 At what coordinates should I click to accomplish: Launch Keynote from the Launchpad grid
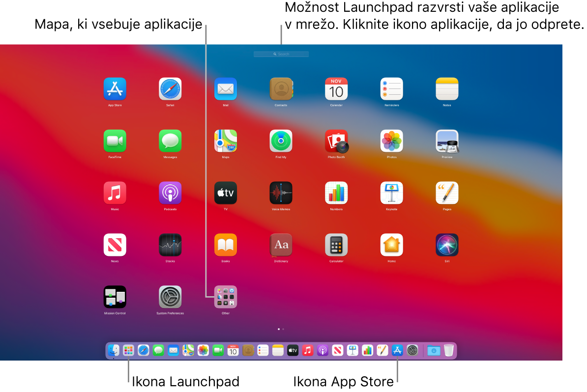tap(392, 193)
